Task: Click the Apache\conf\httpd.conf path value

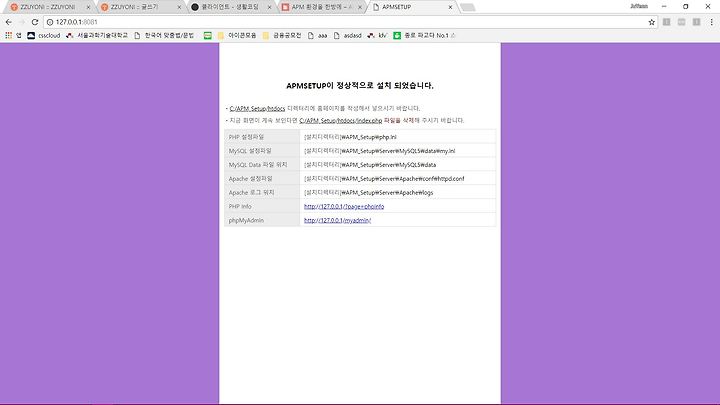Action: tap(384, 179)
